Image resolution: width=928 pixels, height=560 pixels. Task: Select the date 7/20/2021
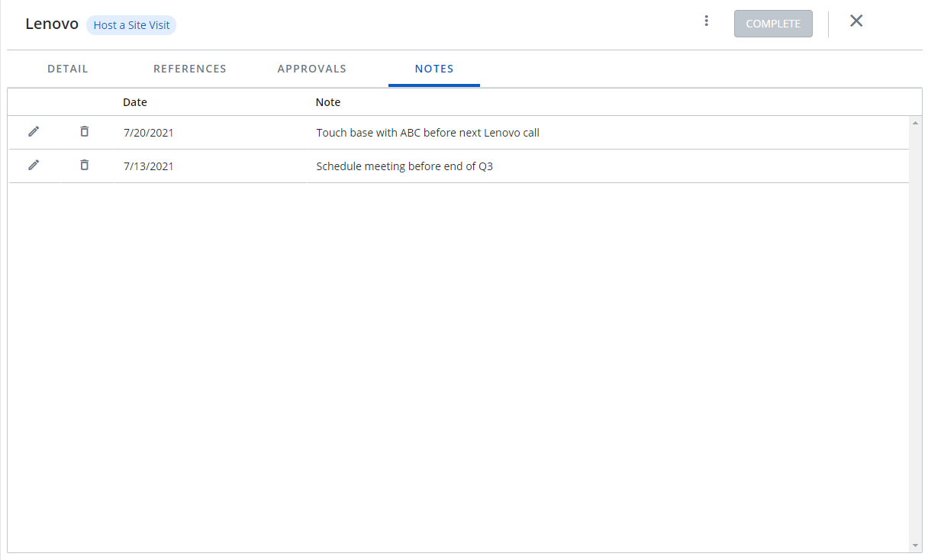[149, 133]
